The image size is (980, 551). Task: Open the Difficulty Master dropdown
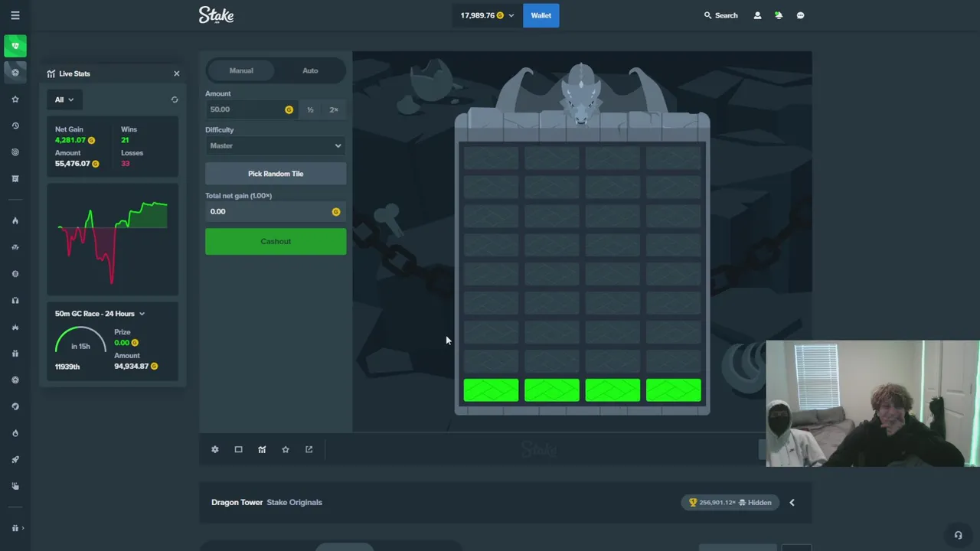pos(276,145)
